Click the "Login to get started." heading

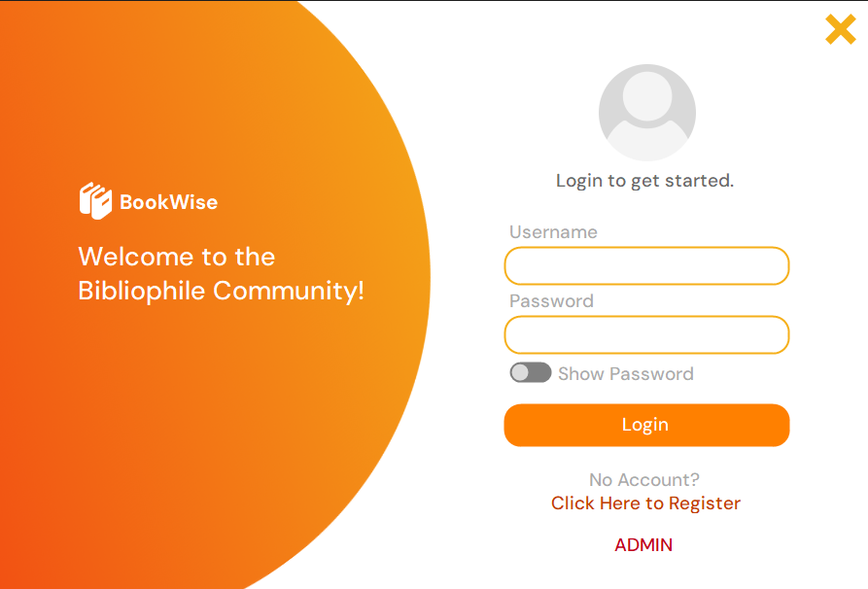[x=644, y=181]
